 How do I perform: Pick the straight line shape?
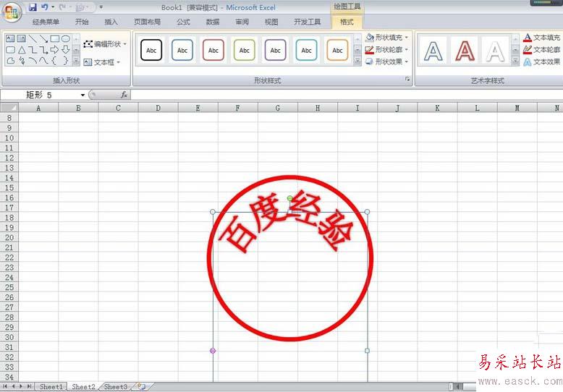[33, 38]
